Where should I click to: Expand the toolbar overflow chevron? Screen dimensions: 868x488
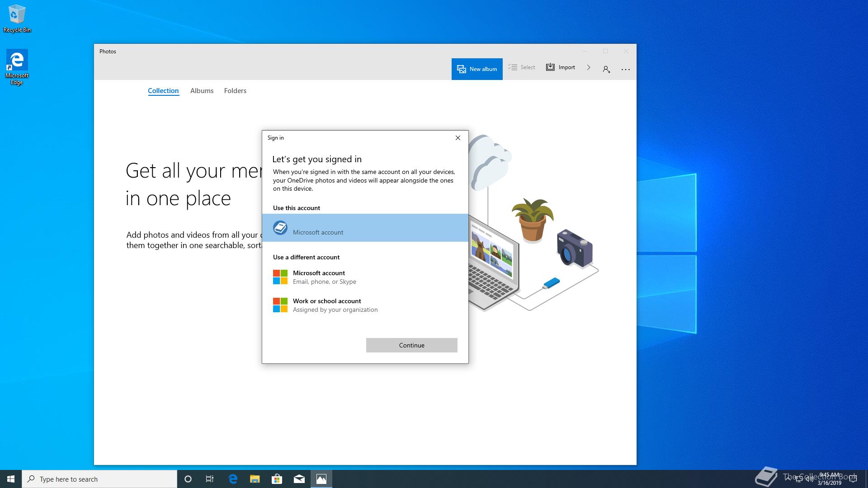[x=589, y=67]
